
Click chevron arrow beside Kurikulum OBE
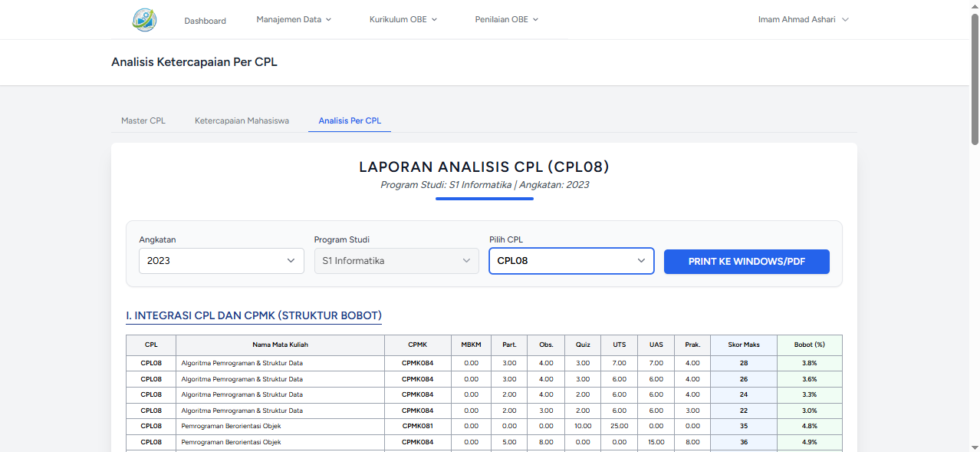[434, 20]
